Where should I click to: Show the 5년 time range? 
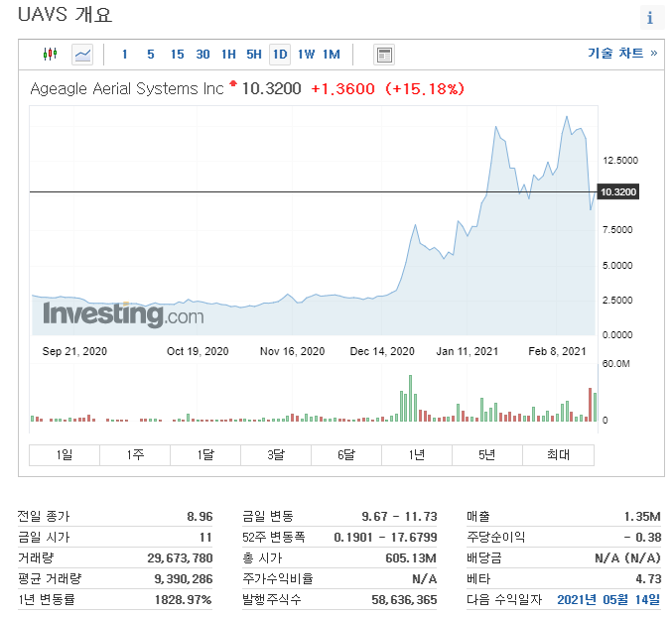487,454
